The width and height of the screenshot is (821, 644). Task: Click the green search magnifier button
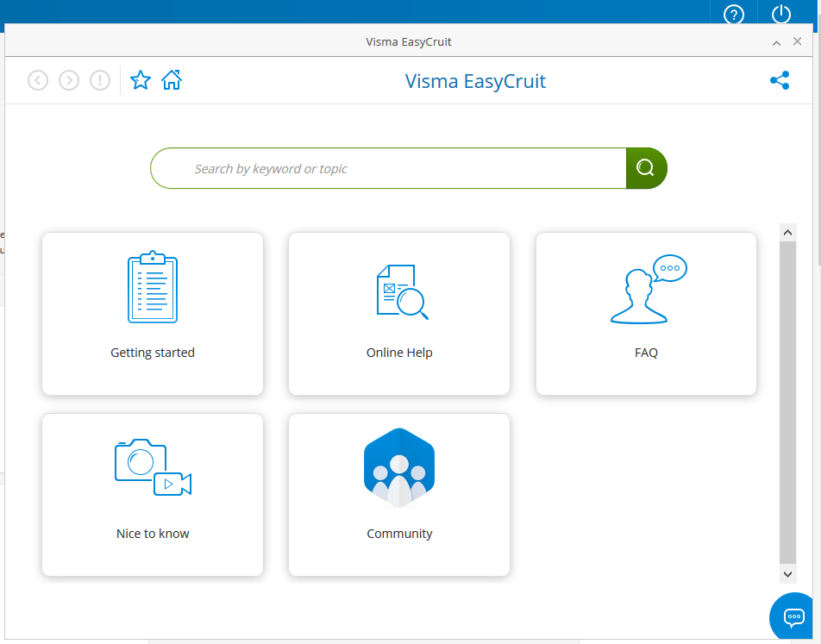click(646, 168)
